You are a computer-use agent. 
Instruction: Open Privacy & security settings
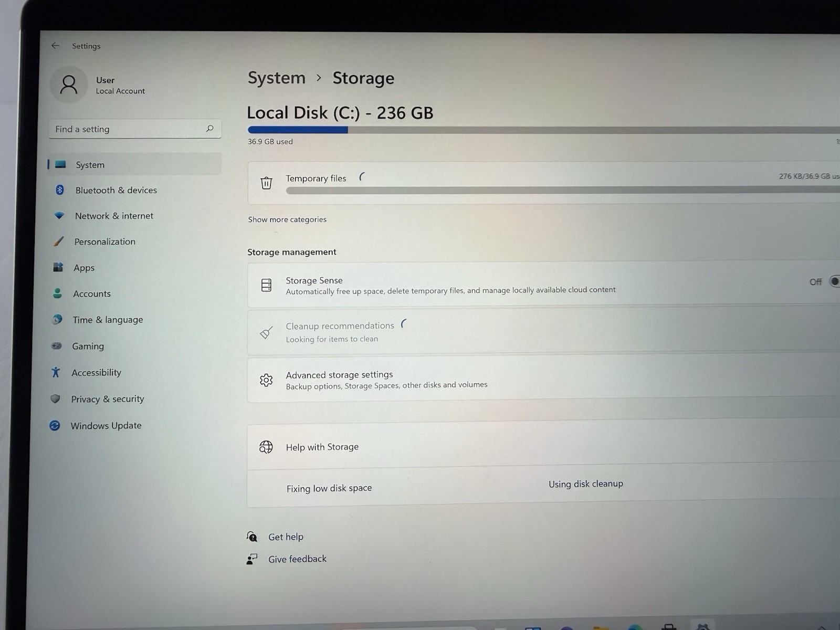click(108, 399)
